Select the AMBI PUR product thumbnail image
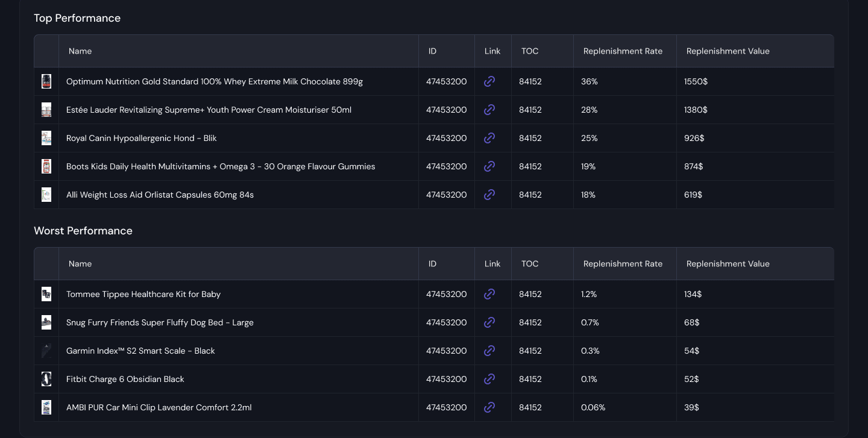Image resolution: width=868 pixels, height=438 pixels. tap(46, 407)
